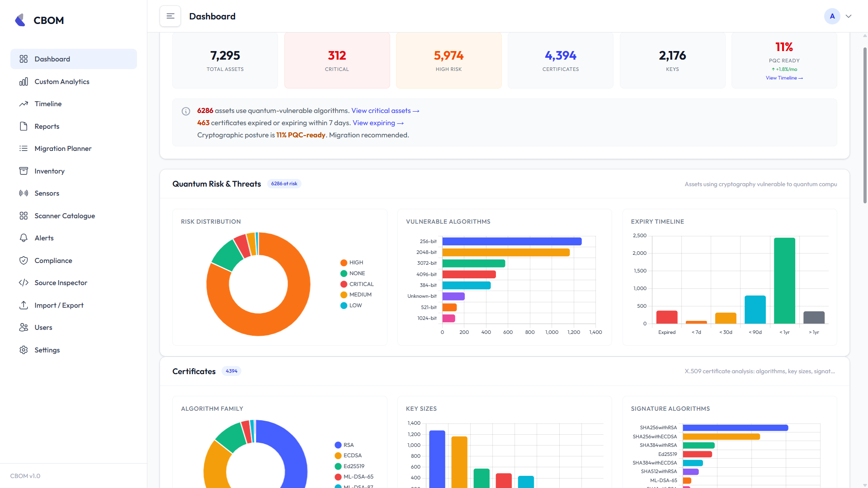Image resolution: width=868 pixels, height=488 pixels.
Task: Toggle LOW legend in Risk Distribution
Action: tap(351, 305)
